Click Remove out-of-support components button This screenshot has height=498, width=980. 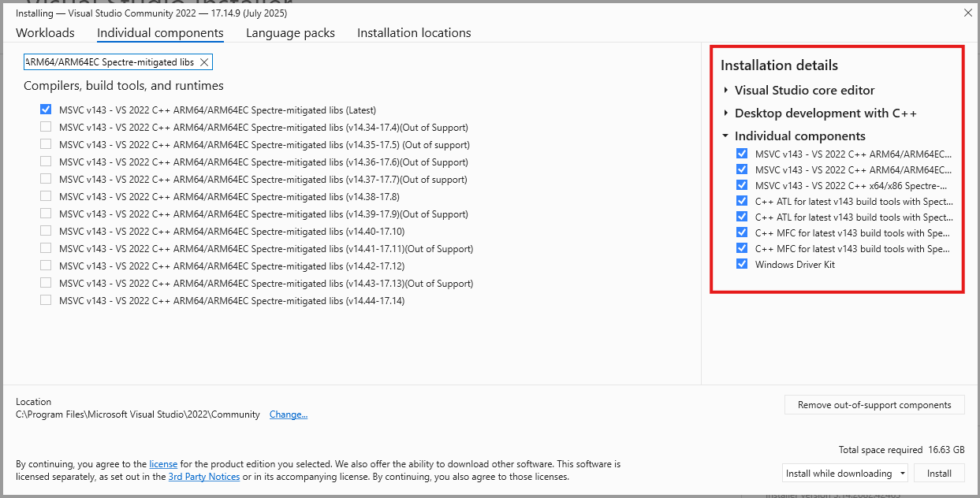click(x=874, y=405)
